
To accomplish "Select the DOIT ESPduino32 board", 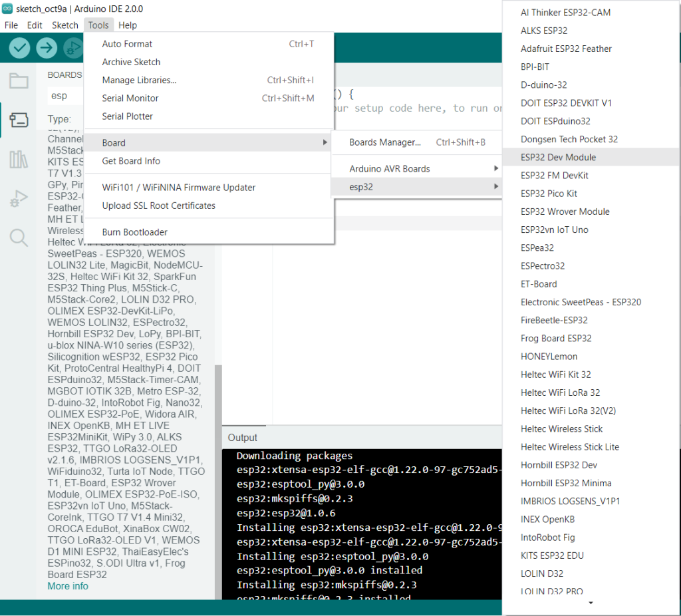I will pyautogui.click(x=591, y=121).
